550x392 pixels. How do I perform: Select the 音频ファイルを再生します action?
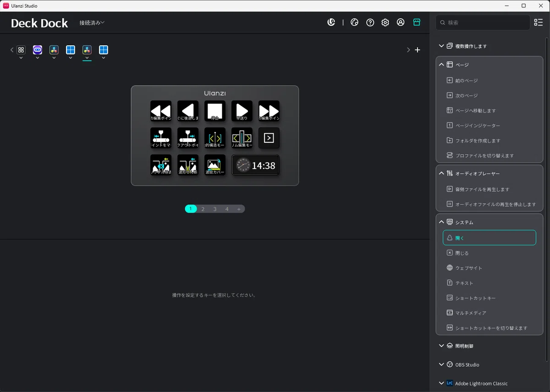pyautogui.click(x=489, y=189)
